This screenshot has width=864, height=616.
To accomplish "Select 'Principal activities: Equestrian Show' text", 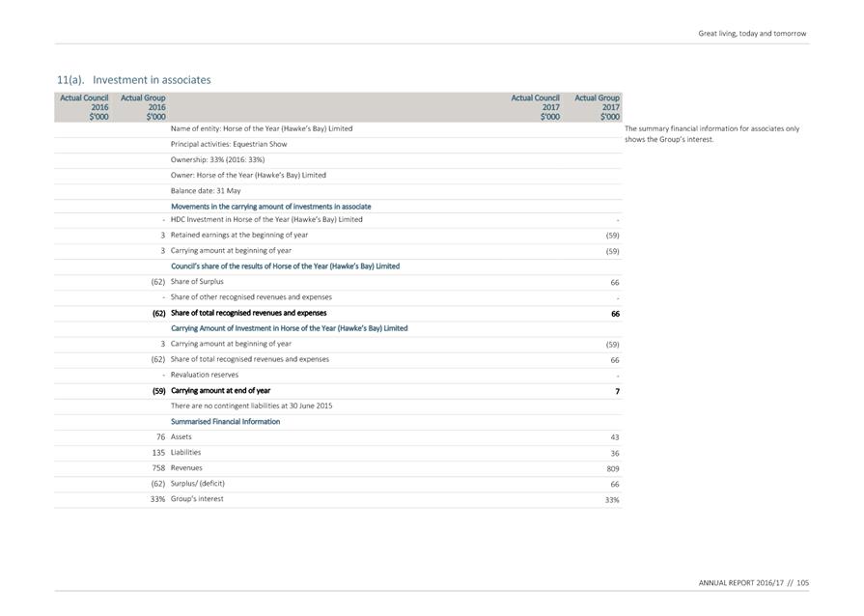I will click(229, 145).
